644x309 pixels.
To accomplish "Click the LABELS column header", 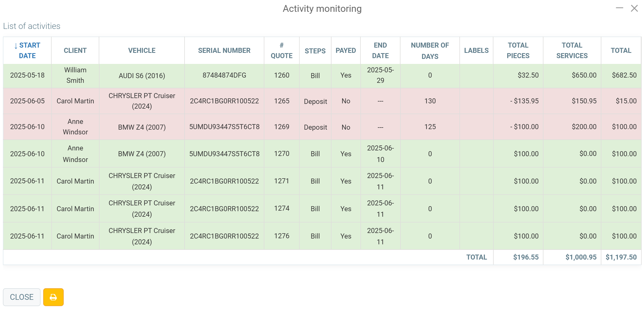I will coord(476,50).
